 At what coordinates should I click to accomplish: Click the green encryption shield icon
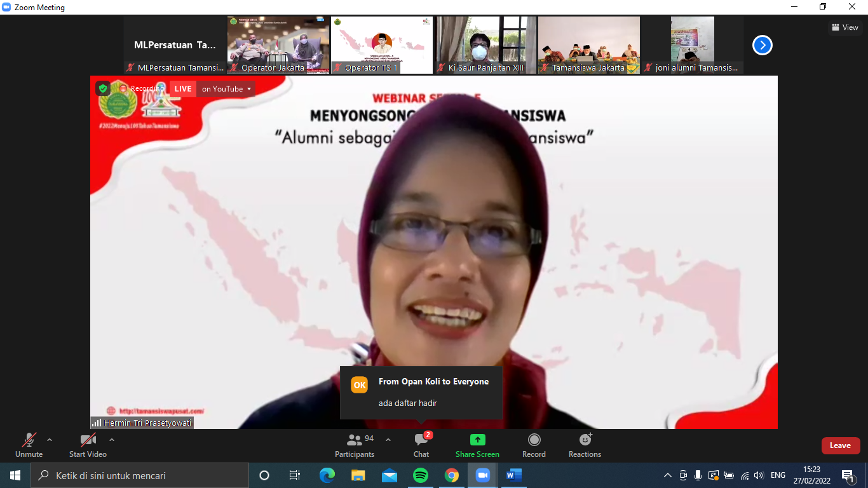click(103, 88)
